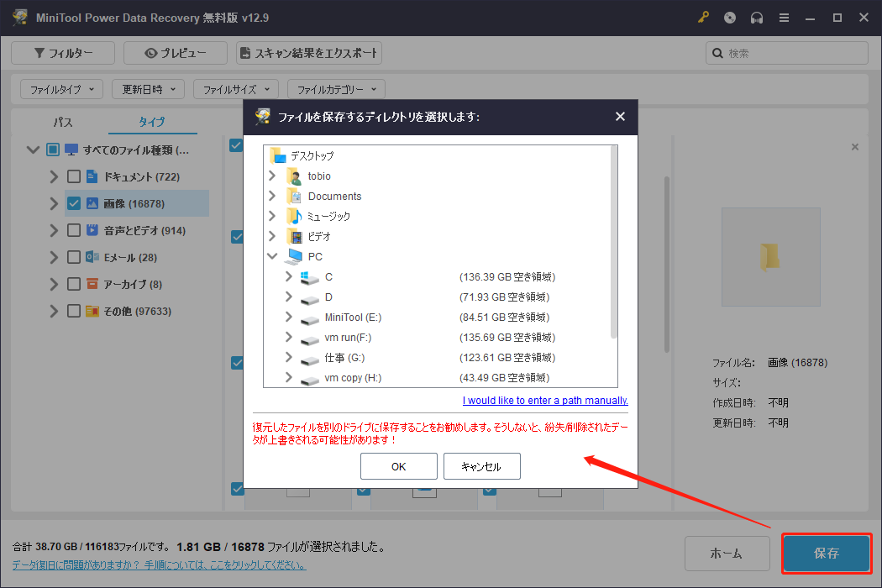Expand the Eメール (28) node
The width and height of the screenshot is (882, 588).
tap(54, 257)
